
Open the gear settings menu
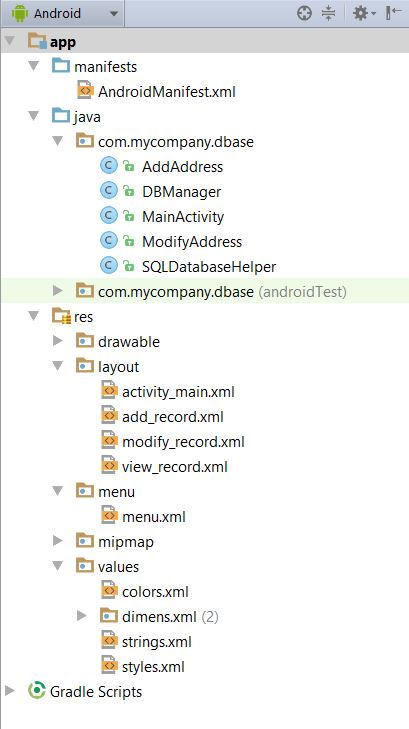[364, 13]
